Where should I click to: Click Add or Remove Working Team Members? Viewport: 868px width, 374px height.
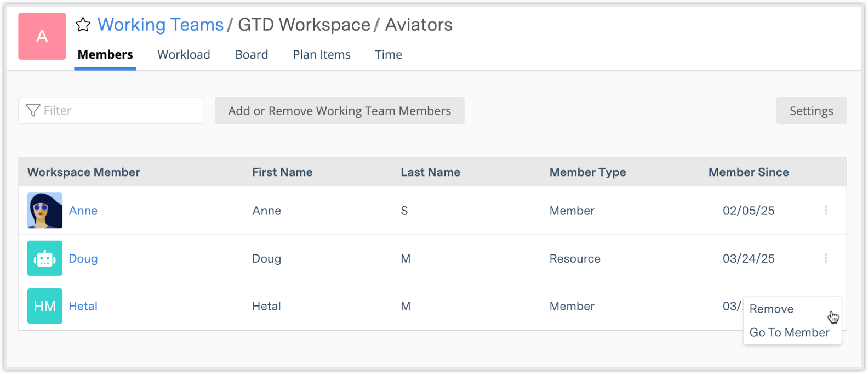(x=340, y=111)
